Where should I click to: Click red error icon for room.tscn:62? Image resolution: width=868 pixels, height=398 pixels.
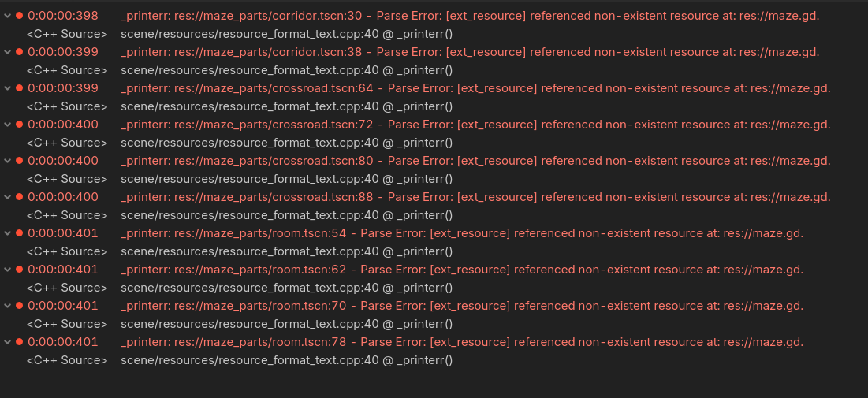point(19,270)
